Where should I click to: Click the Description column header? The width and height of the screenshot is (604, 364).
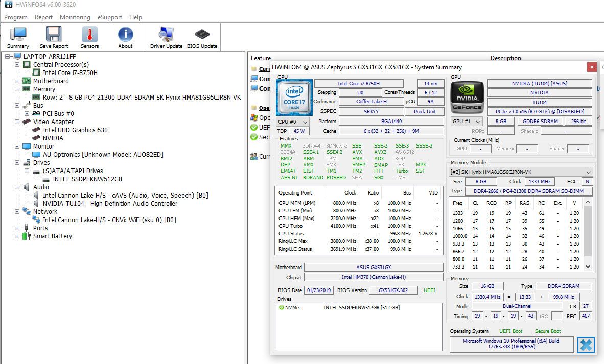point(505,58)
